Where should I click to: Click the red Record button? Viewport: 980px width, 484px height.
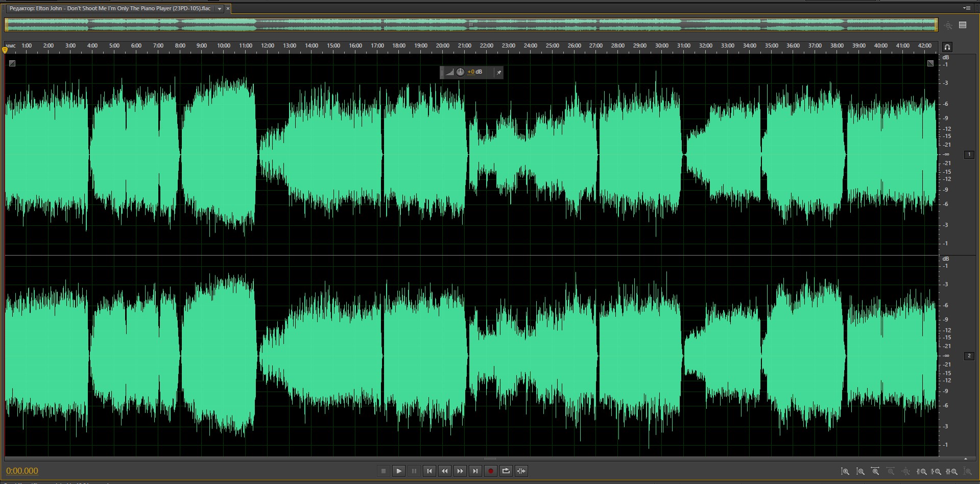tap(490, 471)
